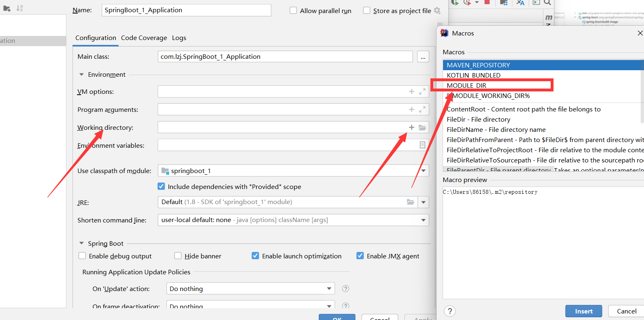
Task: Browse for a Working directory folder
Action: (x=422, y=127)
